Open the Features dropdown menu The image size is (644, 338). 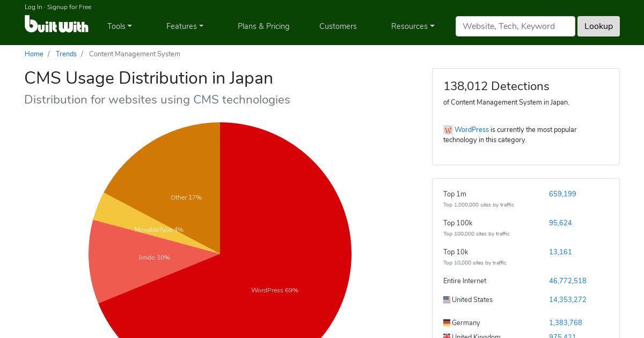185,26
